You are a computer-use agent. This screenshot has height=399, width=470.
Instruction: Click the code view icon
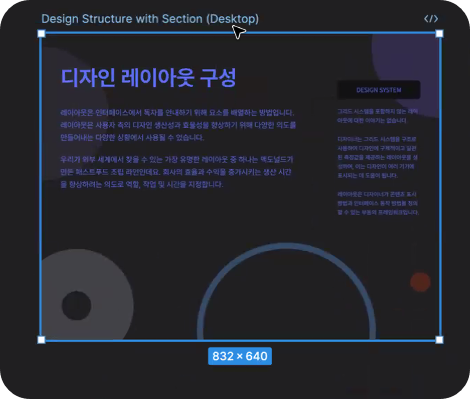[431, 19]
